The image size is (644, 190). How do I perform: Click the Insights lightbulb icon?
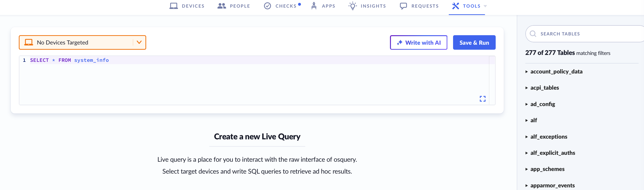coord(353,6)
